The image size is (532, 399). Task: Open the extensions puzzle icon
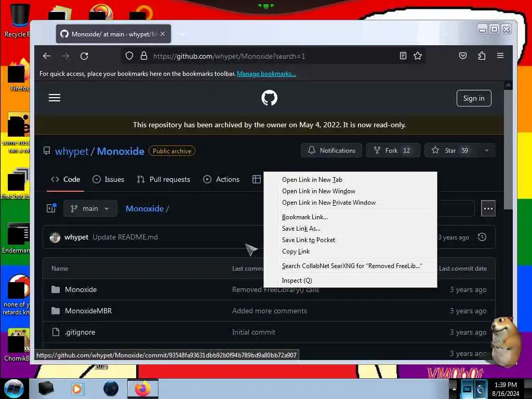pos(482,56)
